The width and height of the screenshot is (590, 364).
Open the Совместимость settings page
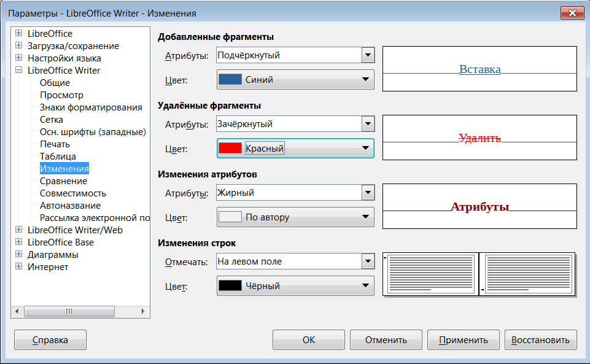click(x=73, y=193)
